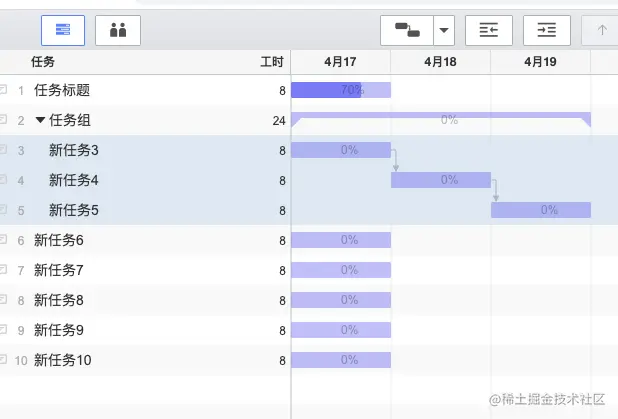Viewport: 618px width, 419px height.
Task: Click the 新任务4 Gantt bar
Action: [x=441, y=180]
